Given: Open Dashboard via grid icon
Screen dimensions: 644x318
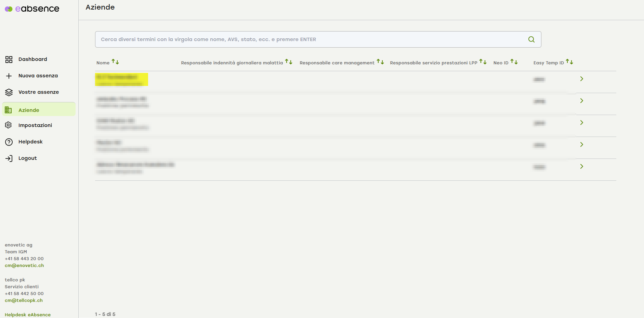Looking at the screenshot, I should tap(9, 60).
